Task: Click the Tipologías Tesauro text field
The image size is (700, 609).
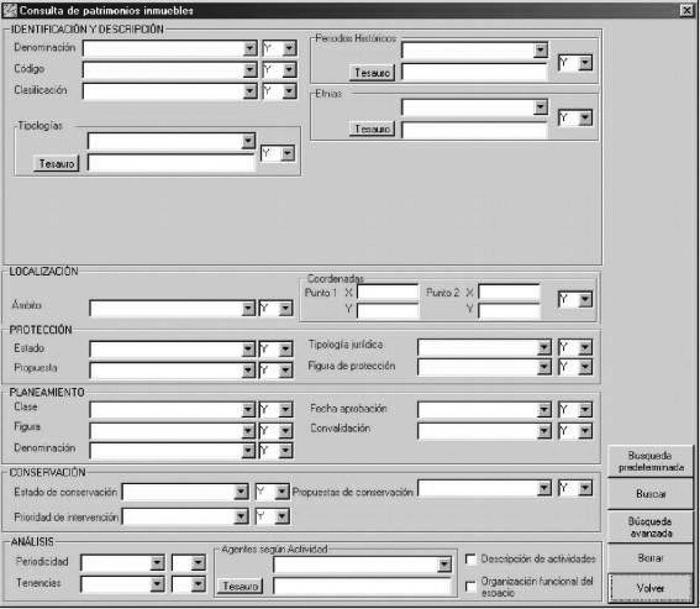Action: click(171, 163)
